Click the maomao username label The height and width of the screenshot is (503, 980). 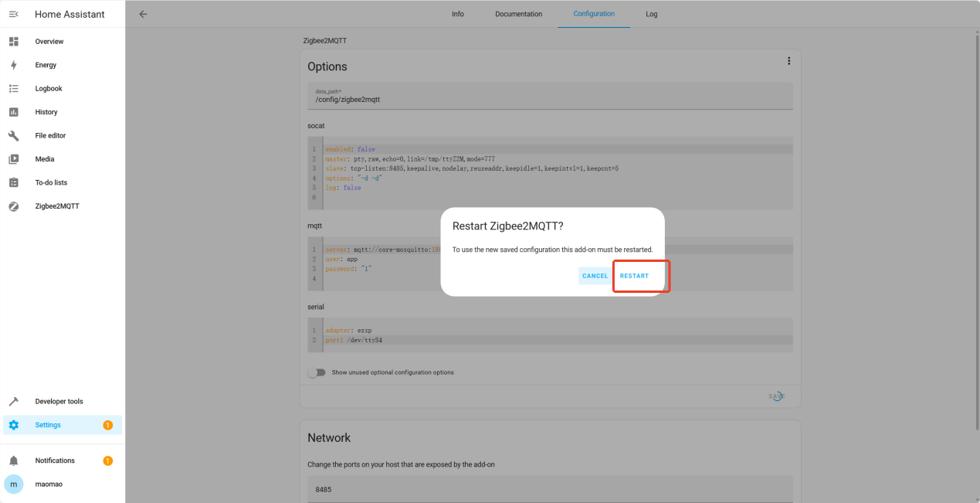click(x=49, y=484)
